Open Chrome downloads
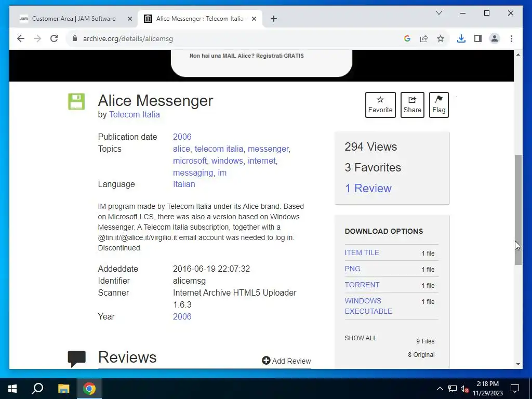 click(x=461, y=38)
